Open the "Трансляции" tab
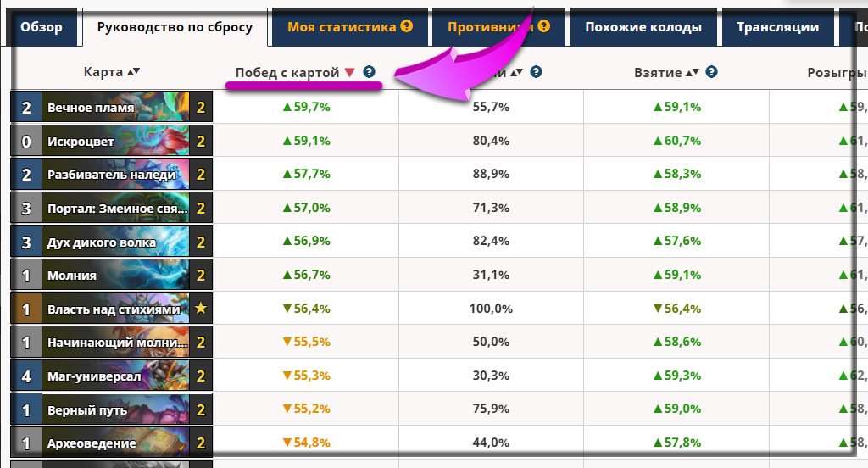 point(777,27)
